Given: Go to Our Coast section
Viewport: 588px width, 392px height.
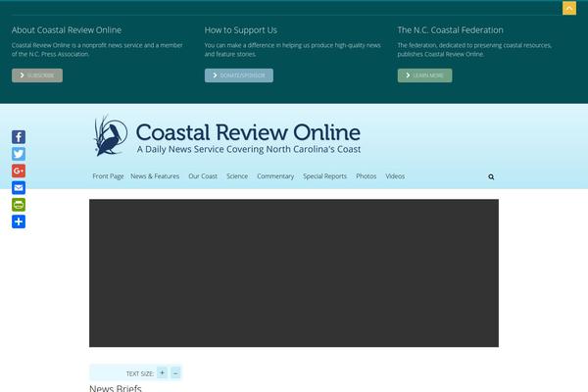Looking at the screenshot, I should coord(203,176).
